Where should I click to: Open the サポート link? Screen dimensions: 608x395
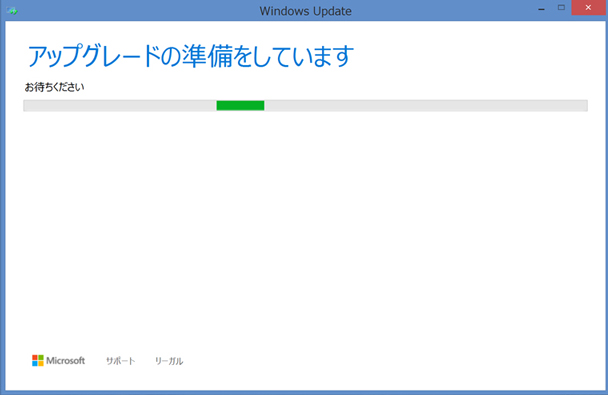tap(120, 361)
